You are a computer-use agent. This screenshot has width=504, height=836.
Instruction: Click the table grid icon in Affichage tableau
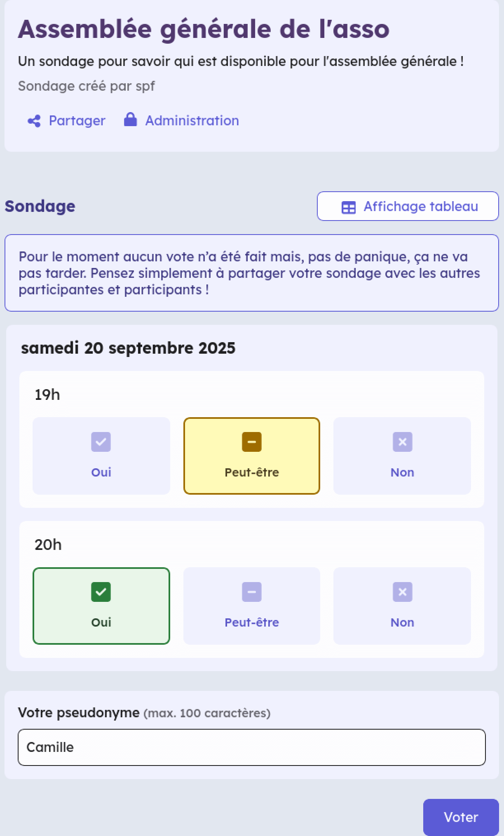[x=349, y=207]
